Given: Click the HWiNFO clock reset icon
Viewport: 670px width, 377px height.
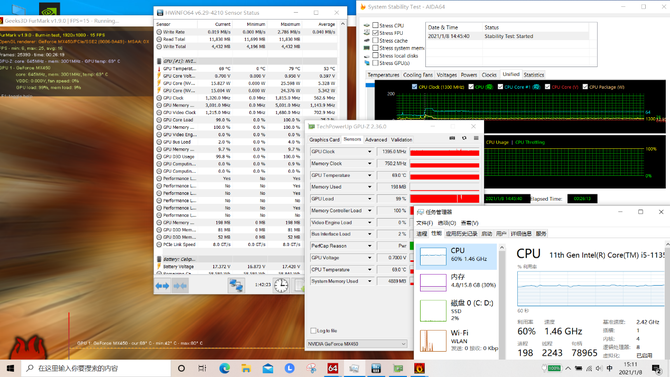Looking at the screenshot, I should (281, 285).
